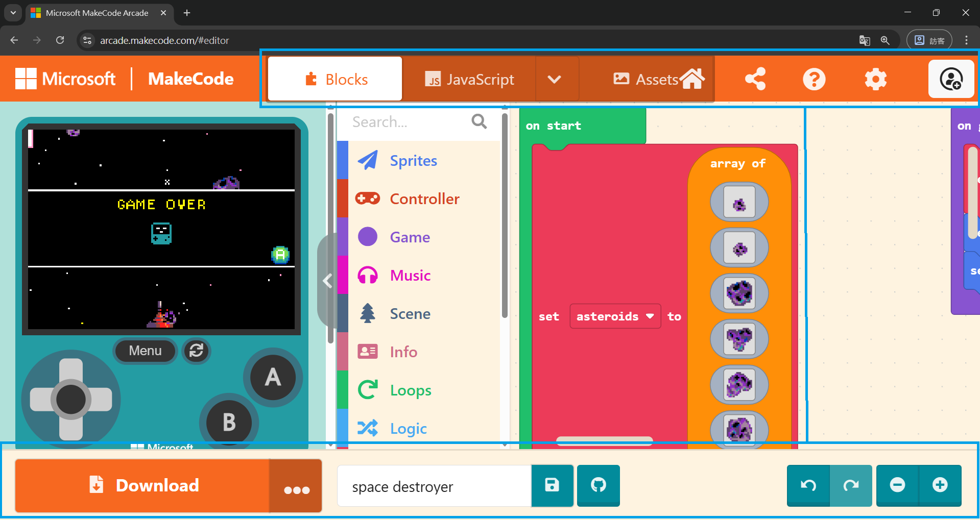Save the project with disk icon
Viewport: 980px width, 520px height.
[552, 485]
